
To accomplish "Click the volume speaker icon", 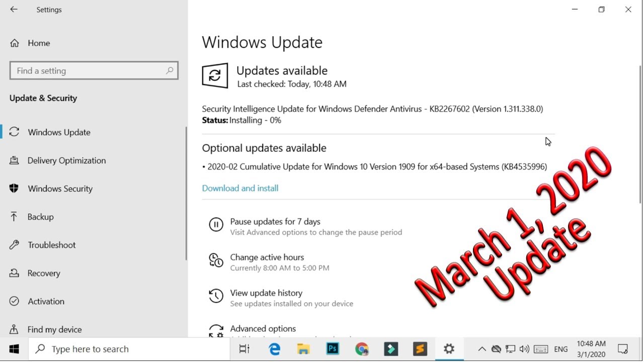I will tap(524, 349).
